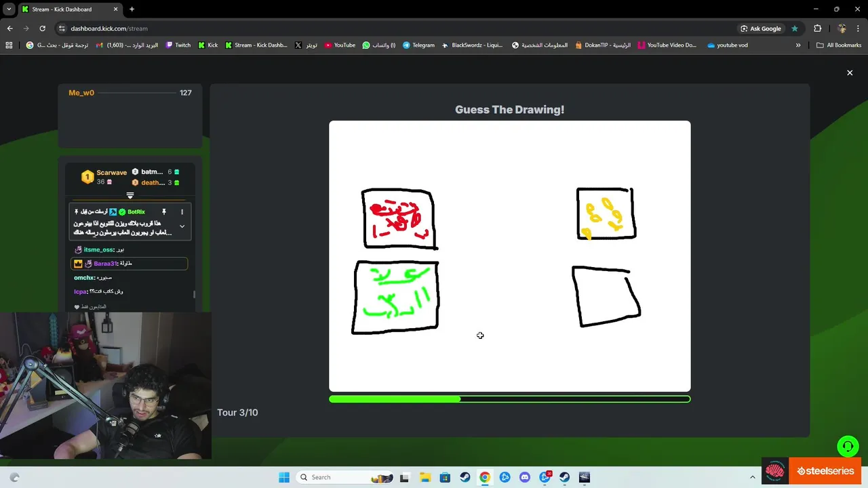Open the Stream - Kick Dashb... bookmark
This screenshot has height=488, width=868.
point(256,45)
